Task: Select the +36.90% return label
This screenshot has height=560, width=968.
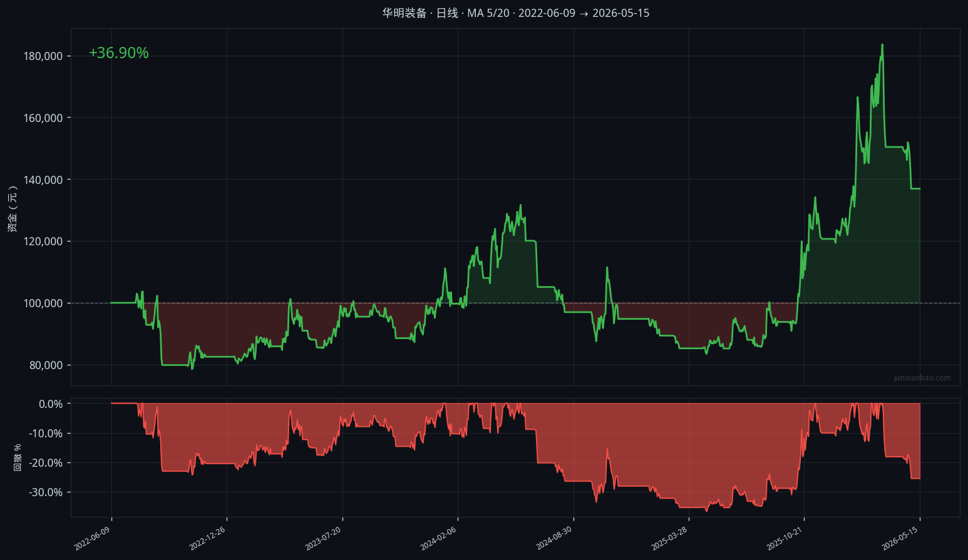Action: click(x=119, y=53)
